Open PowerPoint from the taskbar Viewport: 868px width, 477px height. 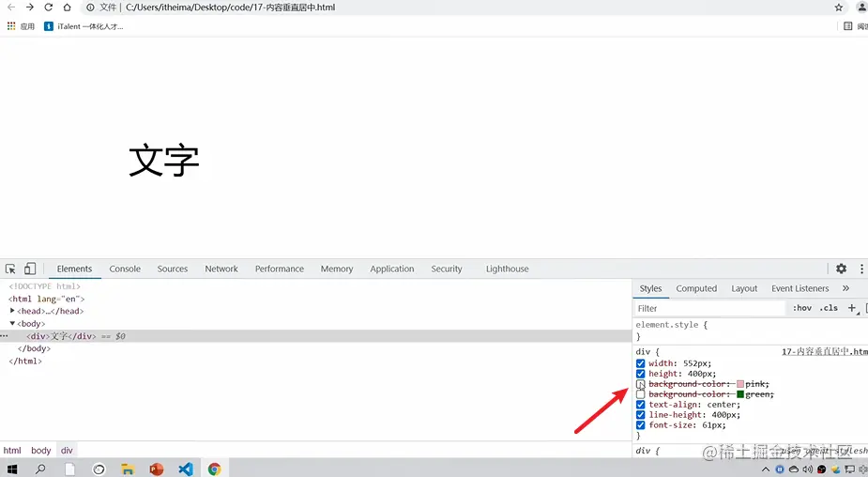click(x=157, y=469)
